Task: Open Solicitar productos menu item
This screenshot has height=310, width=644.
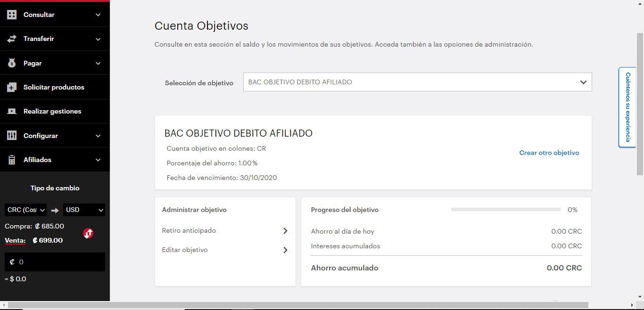Action: point(55,87)
